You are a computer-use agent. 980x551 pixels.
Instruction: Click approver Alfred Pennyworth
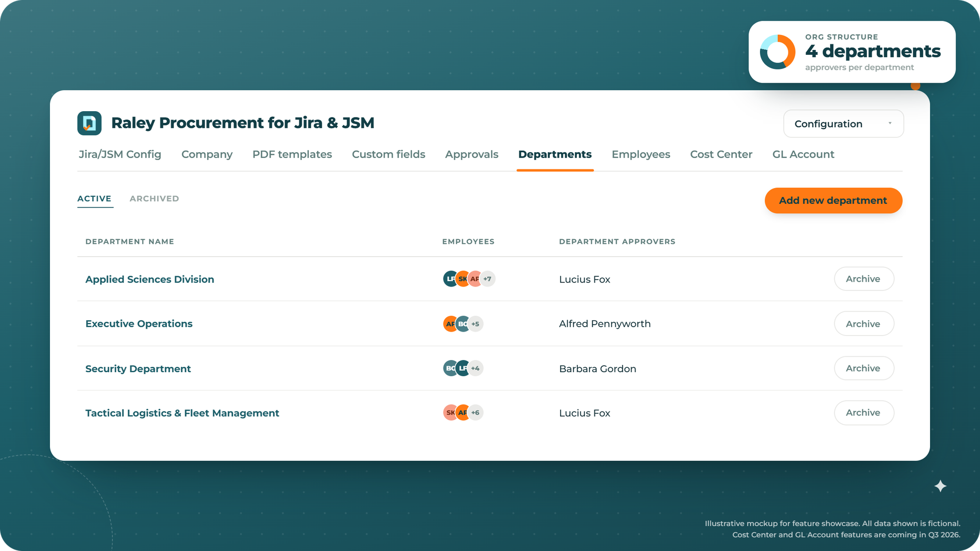point(605,324)
